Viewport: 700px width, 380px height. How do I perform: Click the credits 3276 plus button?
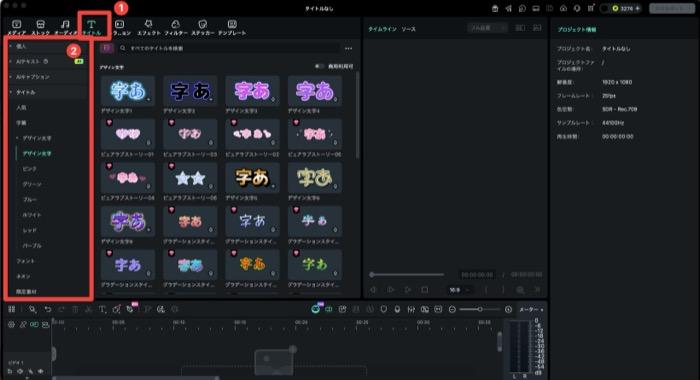pos(638,8)
